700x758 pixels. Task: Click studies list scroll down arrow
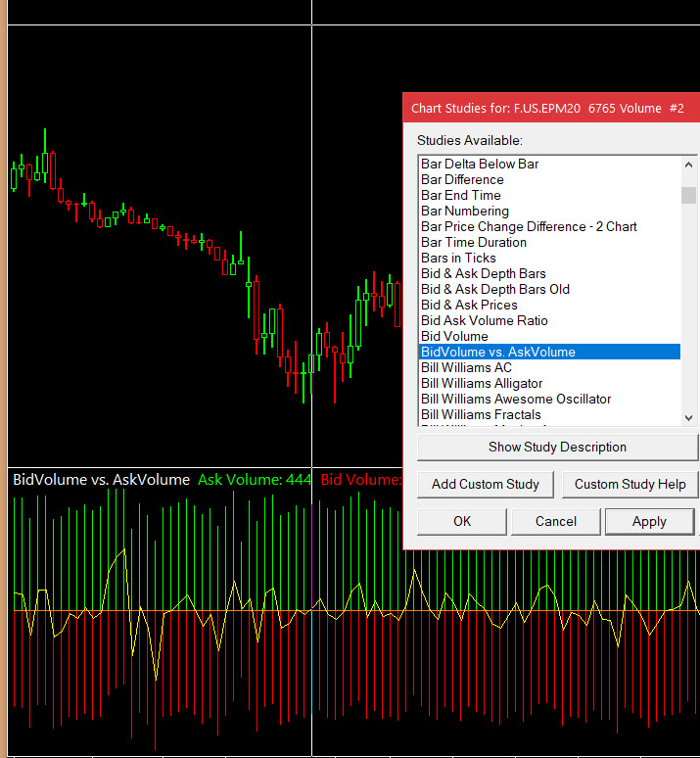[689, 417]
